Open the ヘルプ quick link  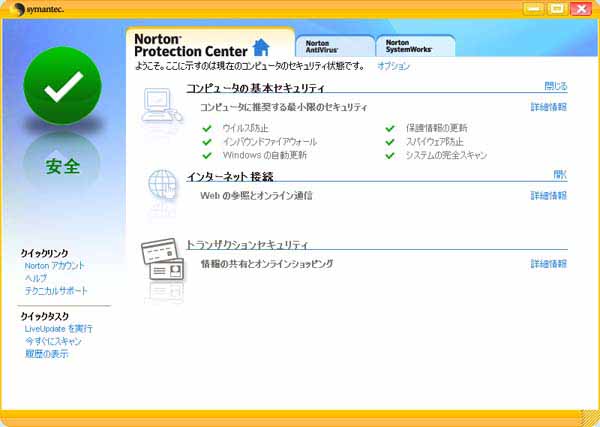[36, 278]
